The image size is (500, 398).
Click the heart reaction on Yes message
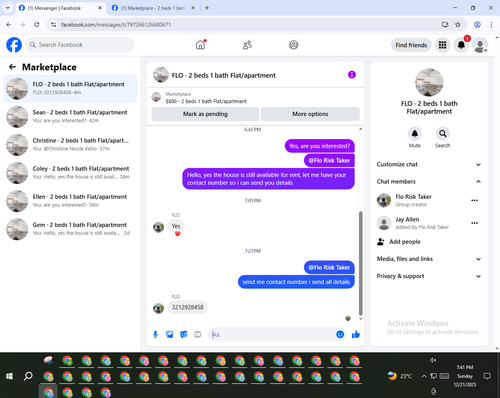(x=177, y=234)
